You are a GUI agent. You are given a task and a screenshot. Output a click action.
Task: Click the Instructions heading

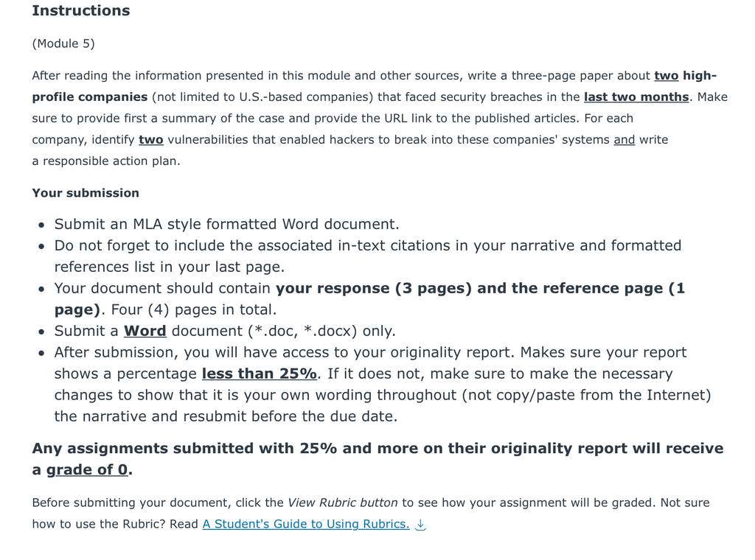pyautogui.click(x=81, y=10)
